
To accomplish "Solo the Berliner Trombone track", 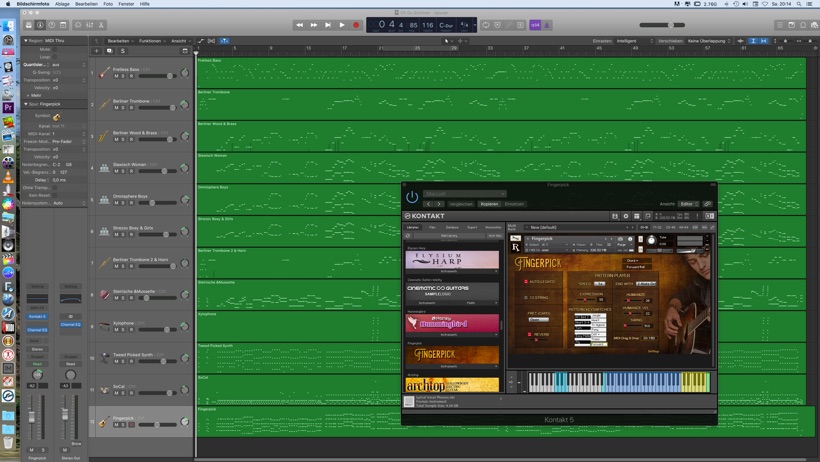I will click(123, 108).
